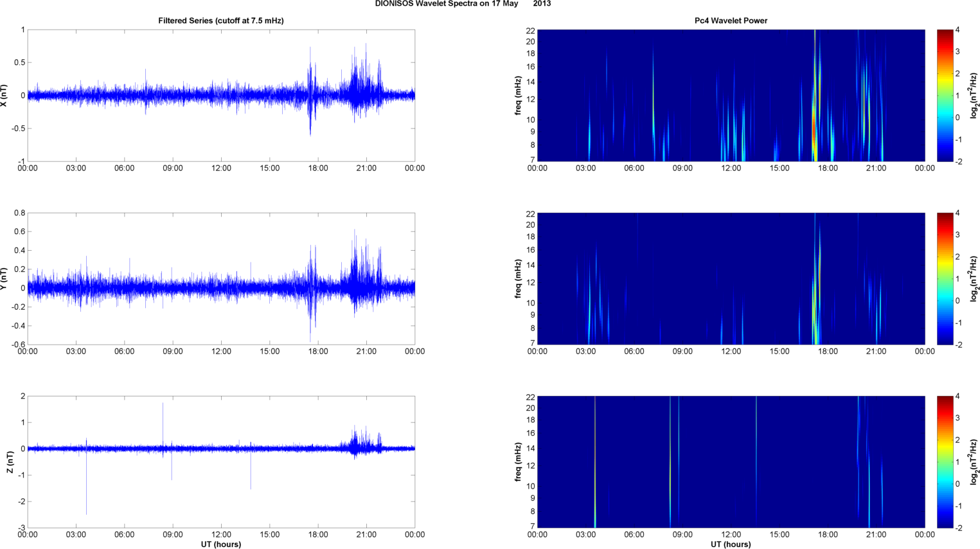
Task: Click the freq (mHz) label of the Y spectrogram
Action: [x=517, y=278]
